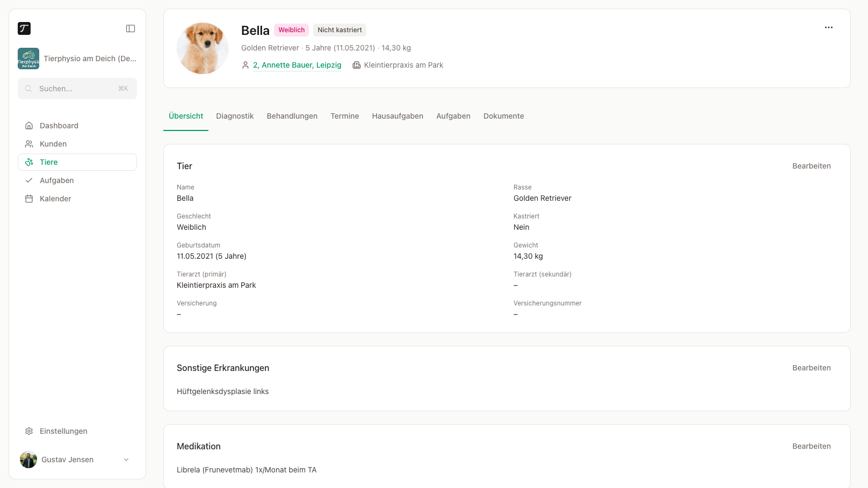The image size is (868, 488).
Task: Switch to the Termine tab
Action: click(x=345, y=116)
